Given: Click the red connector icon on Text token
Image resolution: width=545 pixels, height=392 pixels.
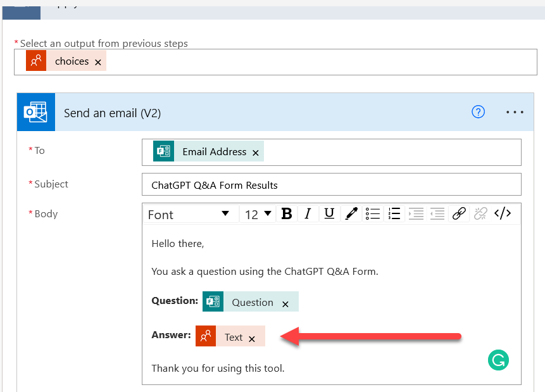Looking at the screenshot, I should point(206,336).
